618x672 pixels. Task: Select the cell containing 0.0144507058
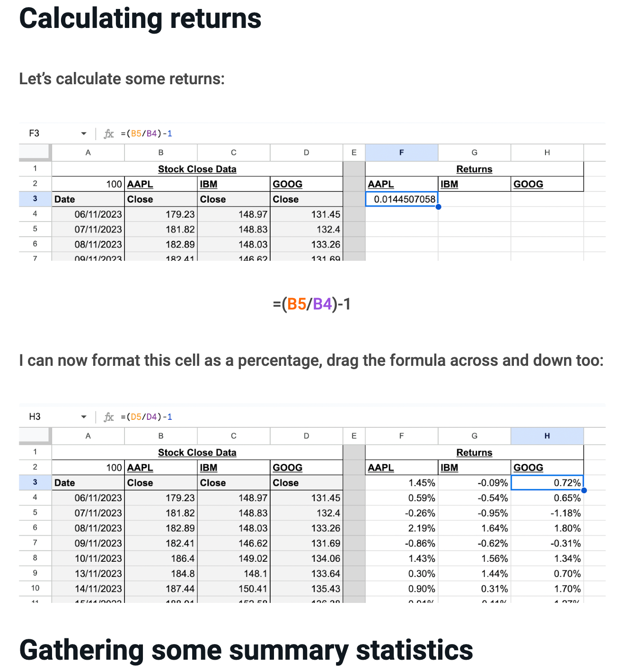[x=402, y=199]
